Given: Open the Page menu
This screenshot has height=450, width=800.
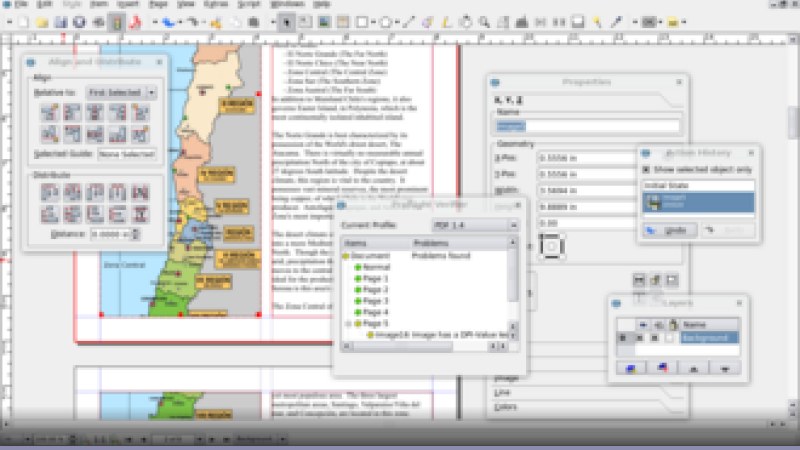Looking at the screenshot, I should 158,4.
